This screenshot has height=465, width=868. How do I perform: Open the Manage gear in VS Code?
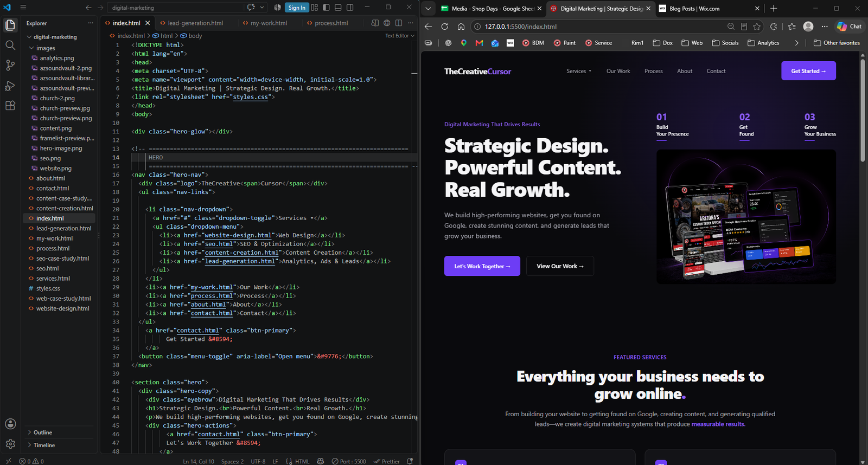[10, 444]
